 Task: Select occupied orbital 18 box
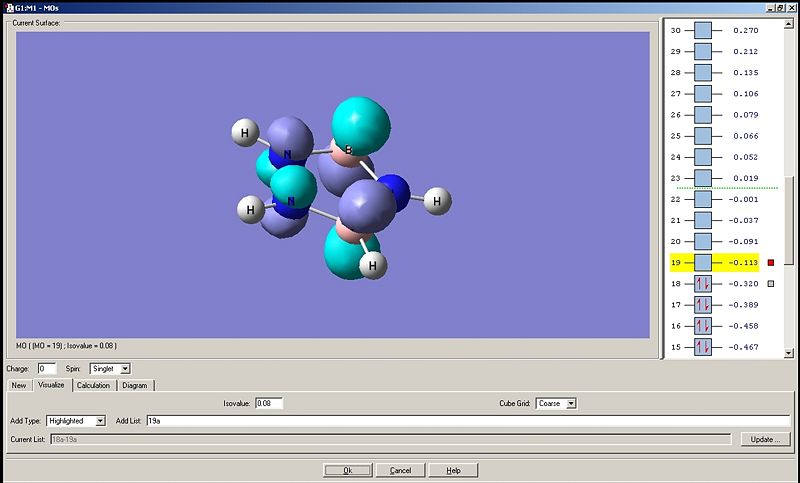(x=703, y=284)
